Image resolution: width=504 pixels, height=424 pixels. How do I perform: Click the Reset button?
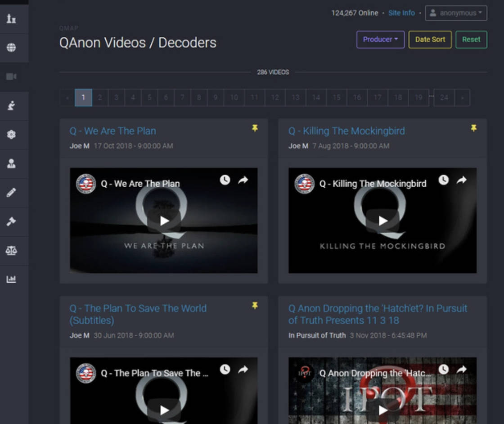(471, 40)
